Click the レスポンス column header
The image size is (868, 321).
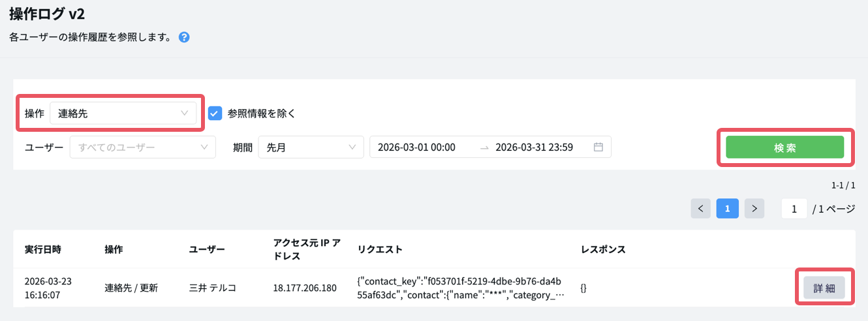point(603,249)
